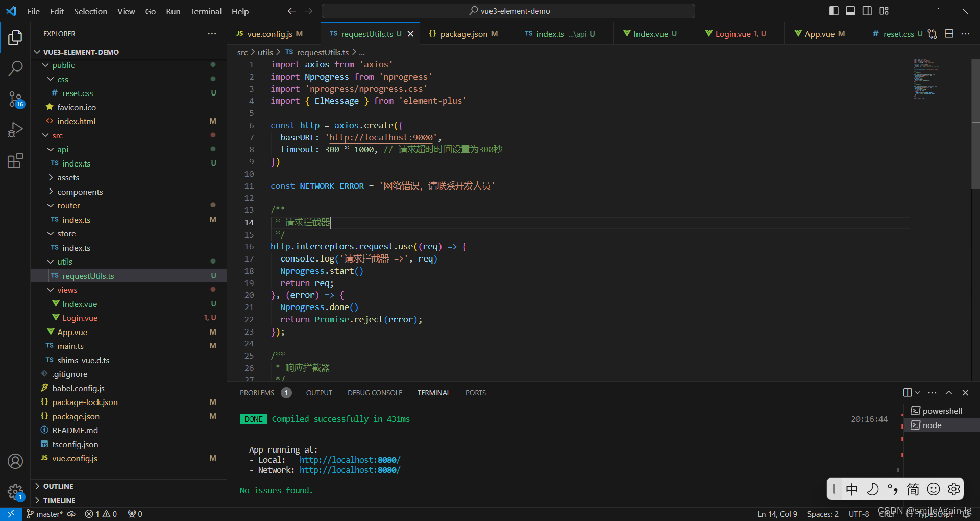Open the Terminal menu
This screenshot has width=980, height=521.
coord(206,11)
